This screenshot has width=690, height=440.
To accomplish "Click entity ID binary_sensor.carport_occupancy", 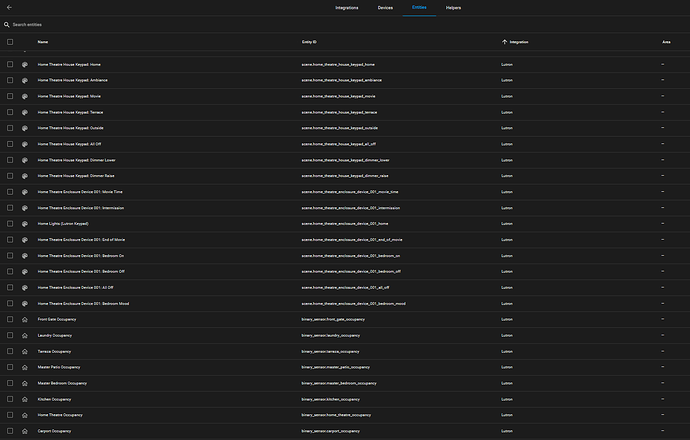I will coord(330,431).
